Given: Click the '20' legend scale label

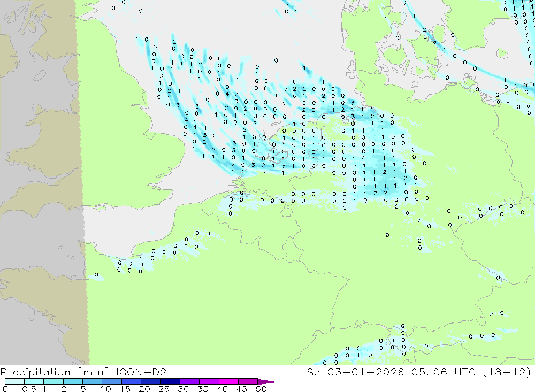Looking at the screenshot, I should [x=144, y=389].
